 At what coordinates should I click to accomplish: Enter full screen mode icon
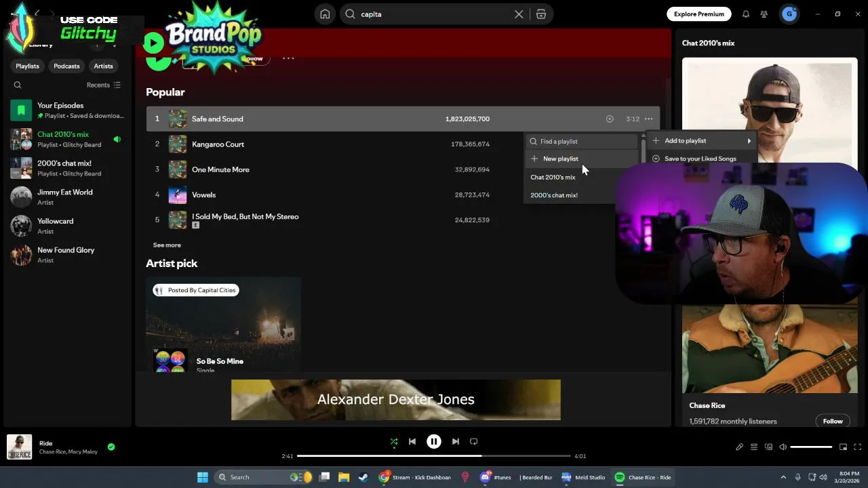[x=857, y=447]
